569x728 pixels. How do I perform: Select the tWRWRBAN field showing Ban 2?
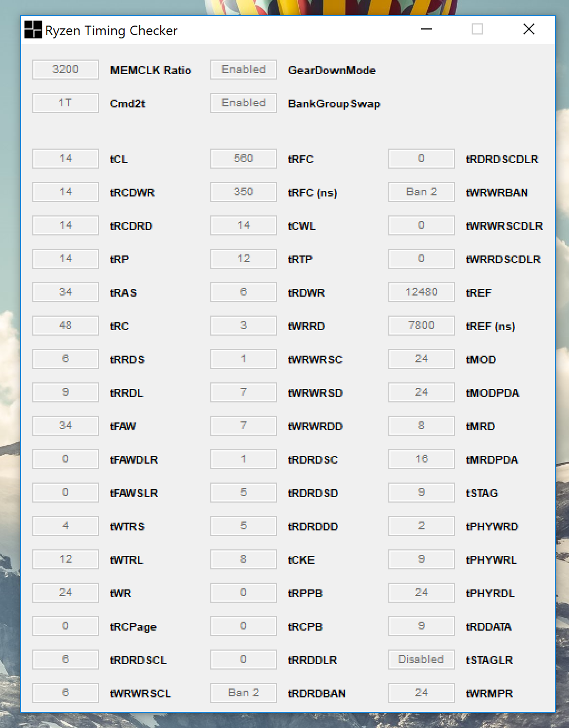click(422, 192)
